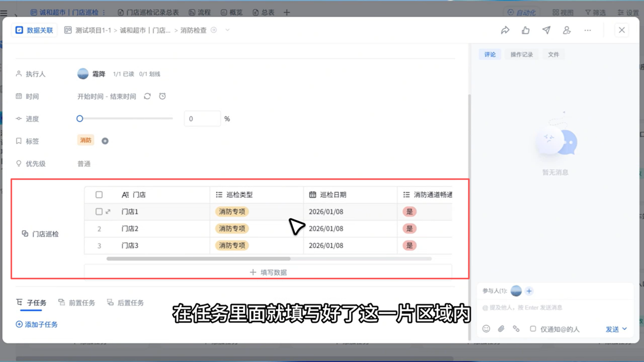Click the thumbs-up like icon

(x=525, y=30)
